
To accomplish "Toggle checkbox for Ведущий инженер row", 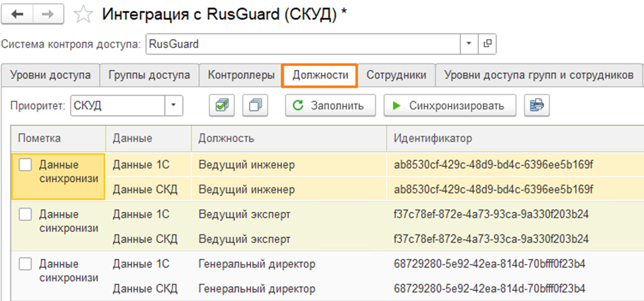I will [26, 165].
